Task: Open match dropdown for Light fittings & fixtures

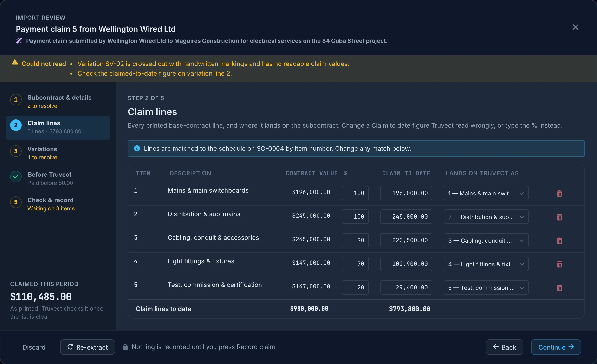Action: [x=486, y=264]
